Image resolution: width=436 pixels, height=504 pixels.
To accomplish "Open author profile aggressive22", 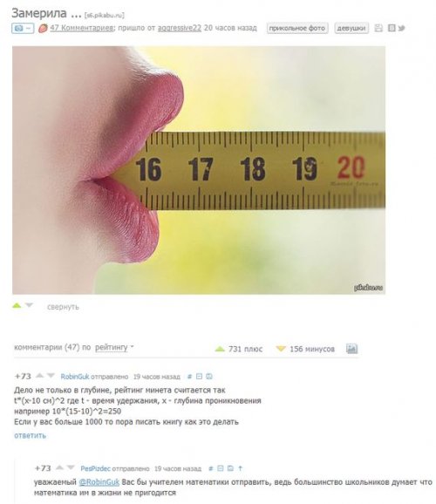I will [180, 28].
